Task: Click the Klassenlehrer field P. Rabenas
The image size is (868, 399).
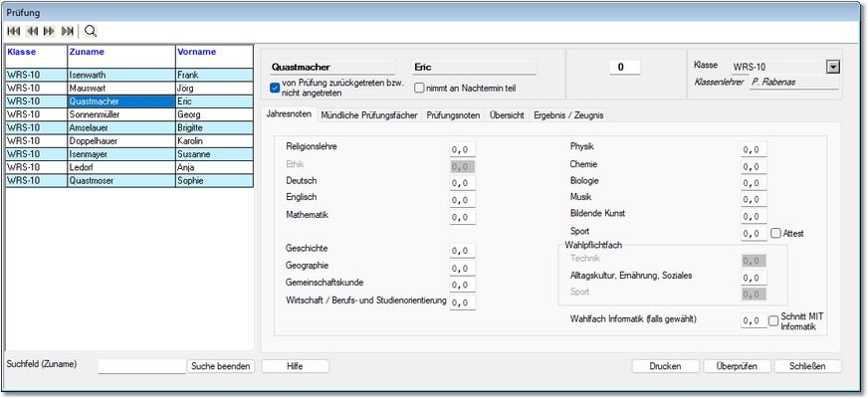Action: [793, 83]
